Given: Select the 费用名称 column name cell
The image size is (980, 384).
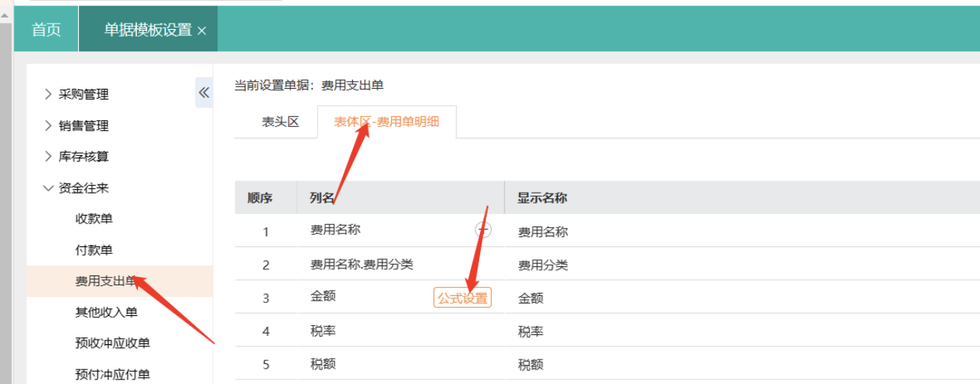Looking at the screenshot, I should pos(335,229).
